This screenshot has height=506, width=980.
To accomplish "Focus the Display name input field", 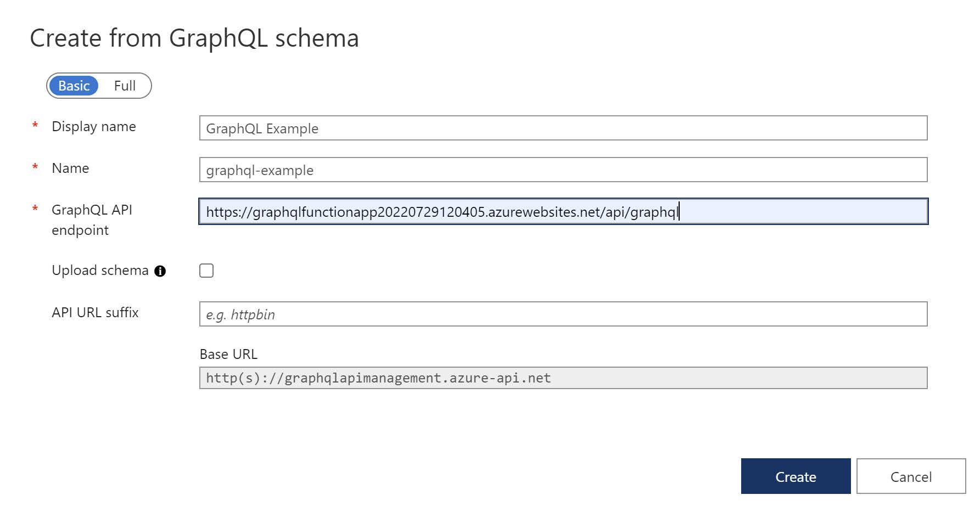I will click(x=563, y=128).
